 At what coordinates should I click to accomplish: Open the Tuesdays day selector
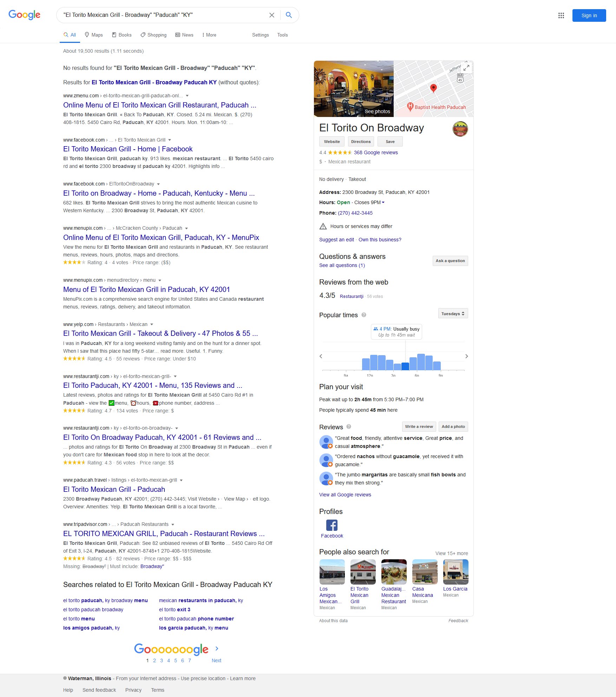[x=453, y=313]
